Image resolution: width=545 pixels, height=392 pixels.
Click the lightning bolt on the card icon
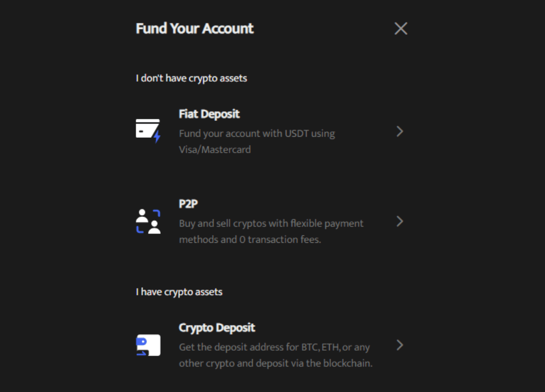(x=156, y=137)
